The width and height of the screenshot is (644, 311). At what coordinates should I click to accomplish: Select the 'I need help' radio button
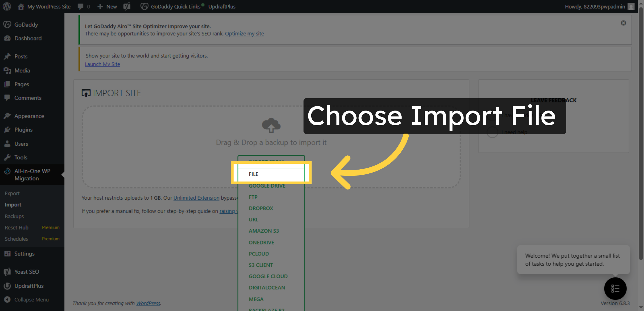click(x=492, y=132)
